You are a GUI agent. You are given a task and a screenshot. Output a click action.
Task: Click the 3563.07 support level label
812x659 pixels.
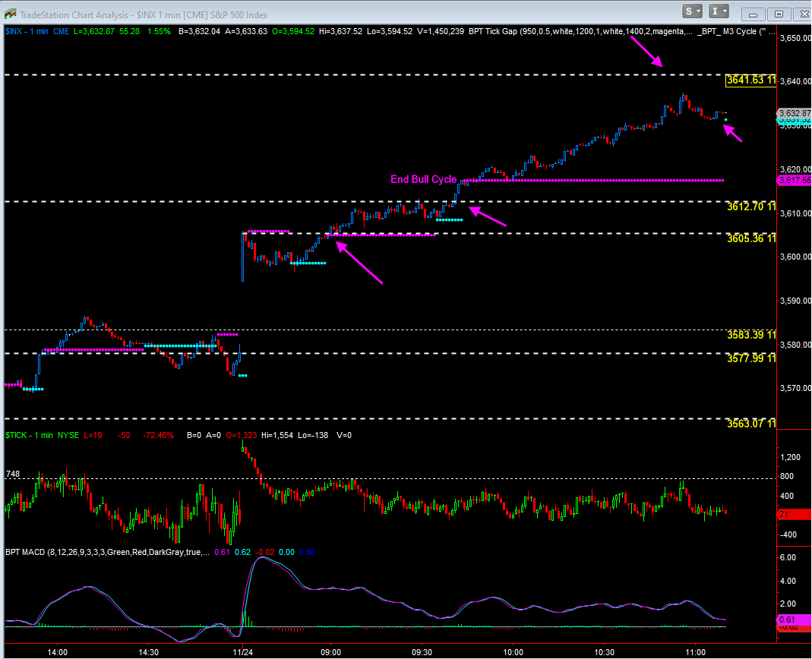750,423
